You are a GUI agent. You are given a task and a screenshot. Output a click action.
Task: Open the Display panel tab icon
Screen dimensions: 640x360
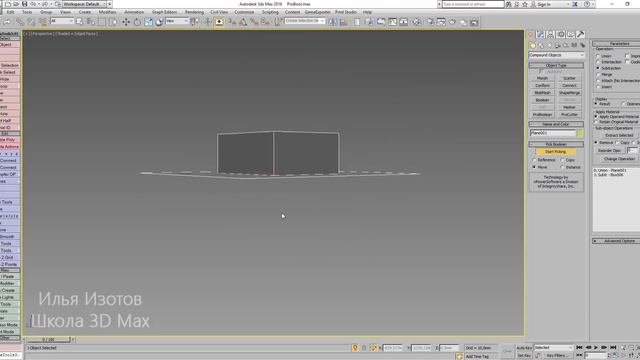coord(571,34)
